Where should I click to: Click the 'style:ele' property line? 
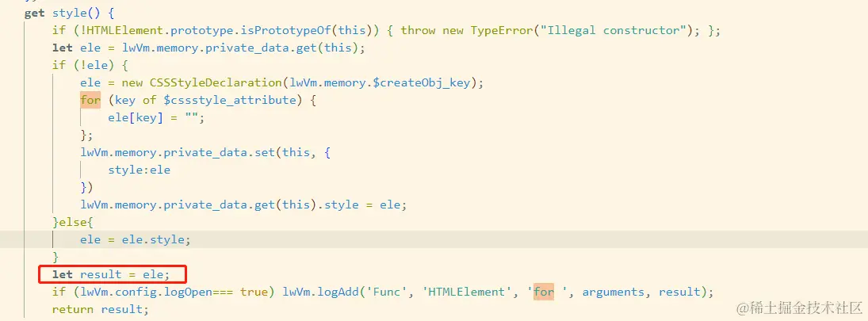tap(140, 170)
